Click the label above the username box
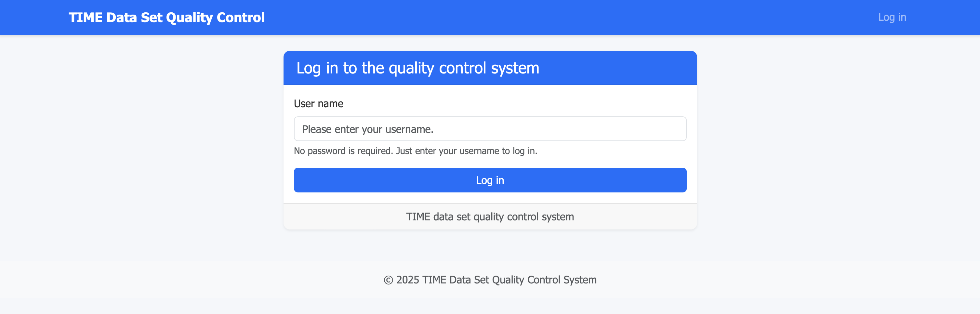The height and width of the screenshot is (314, 980). coord(318,104)
